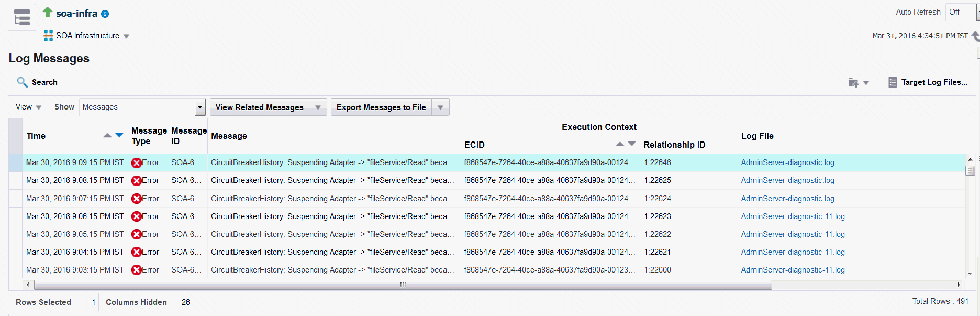
Task: Open the navigation tree panel icon
Action: coord(22,17)
